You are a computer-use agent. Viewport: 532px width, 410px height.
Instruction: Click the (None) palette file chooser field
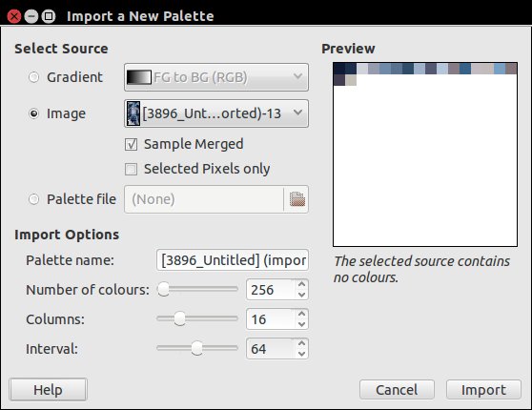point(204,199)
